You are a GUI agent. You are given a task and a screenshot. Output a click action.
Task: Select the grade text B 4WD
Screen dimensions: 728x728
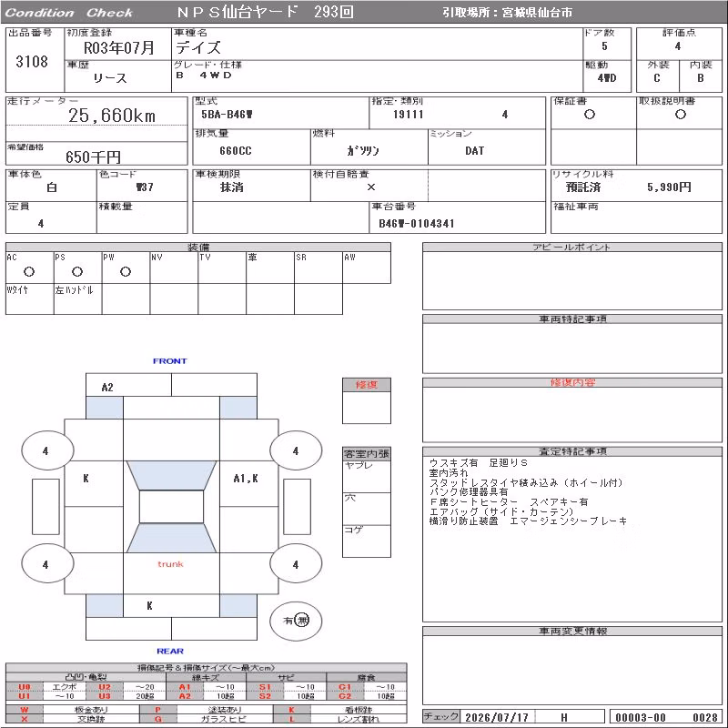pyautogui.click(x=203, y=76)
